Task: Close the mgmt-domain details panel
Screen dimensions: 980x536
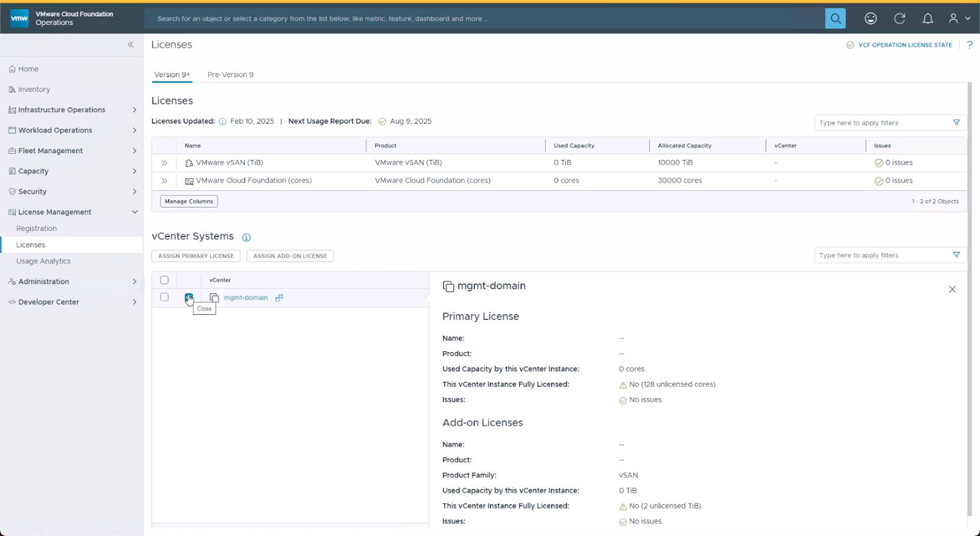Action: (952, 289)
